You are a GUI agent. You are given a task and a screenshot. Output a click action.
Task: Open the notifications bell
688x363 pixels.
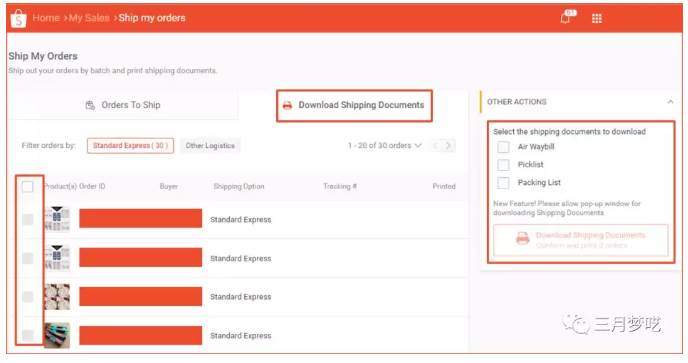(x=567, y=18)
